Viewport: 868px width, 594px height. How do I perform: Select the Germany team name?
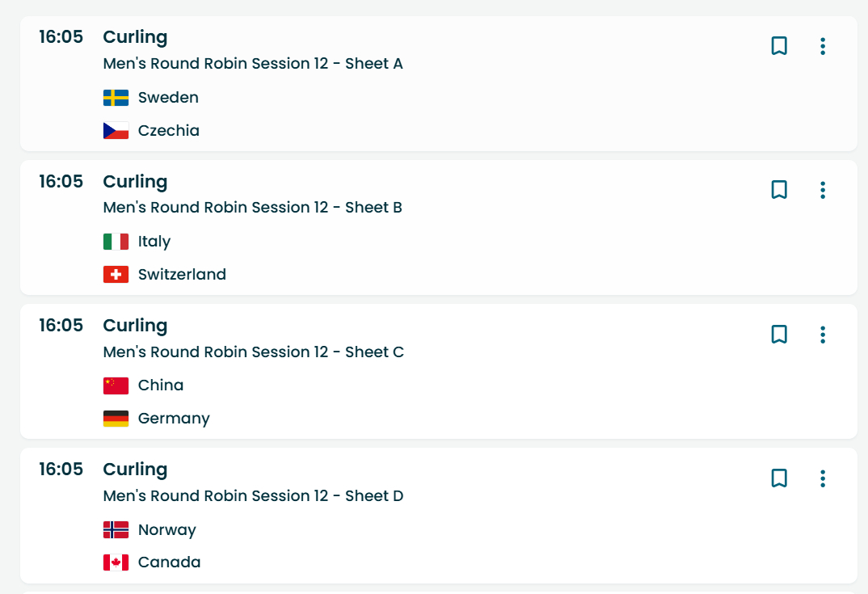click(x=174, y=419)
